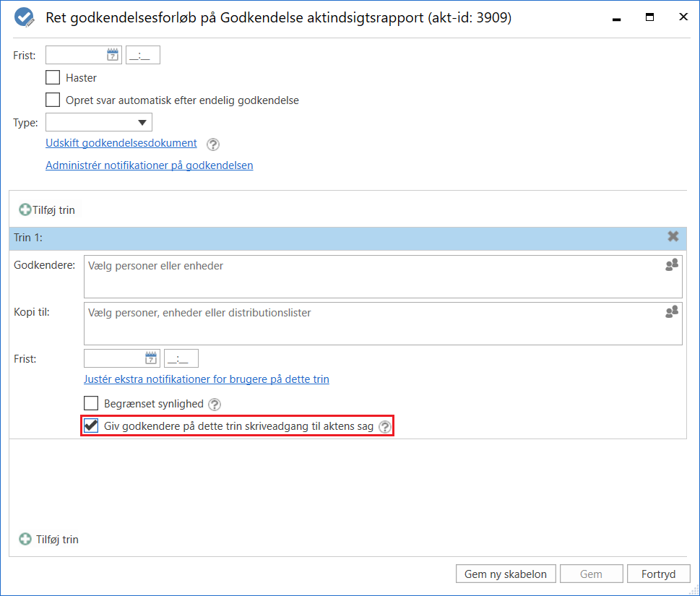Viewport: 700px width, 596px height.
Task: Click help icon beside skriveadgang checkbox
Action: (x=384, y=427)
